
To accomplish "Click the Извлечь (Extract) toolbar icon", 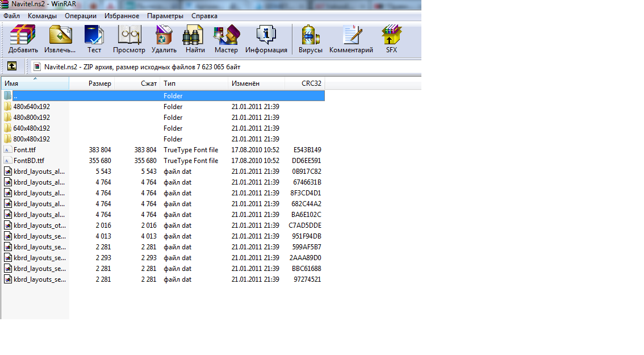I will [60, 39].
